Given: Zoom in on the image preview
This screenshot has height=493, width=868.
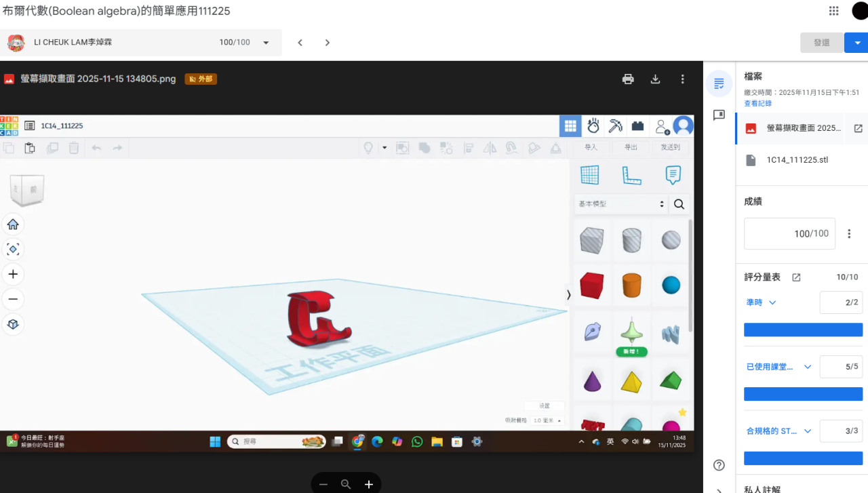Looking at the screenshot, I should (369, 484).
